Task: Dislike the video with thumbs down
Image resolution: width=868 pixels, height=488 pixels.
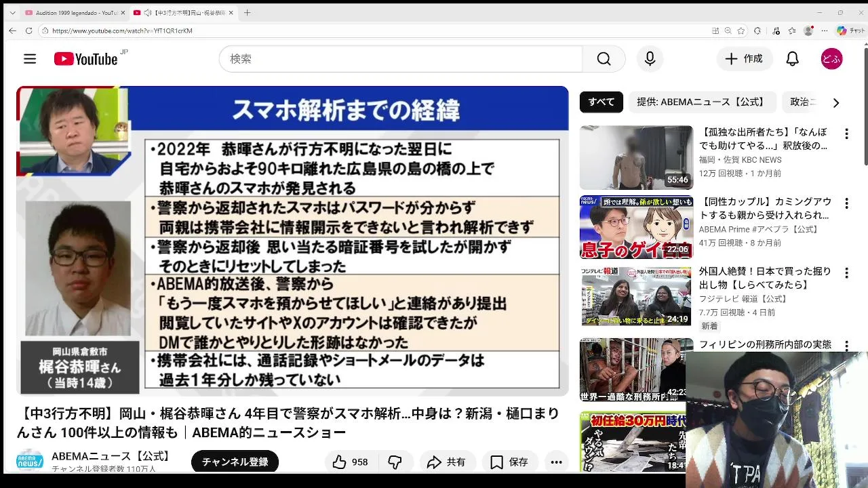Action: tap(395, 462)
